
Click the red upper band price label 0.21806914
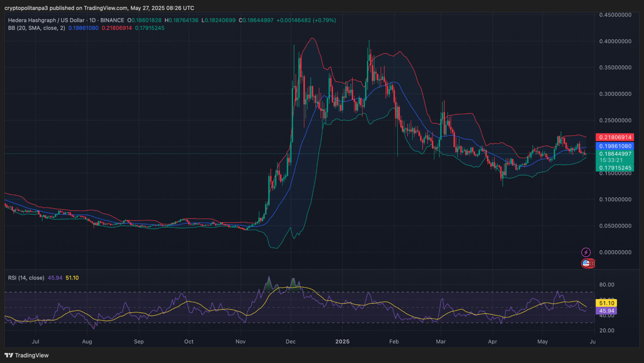pyautogui.click(x=615, y=137)
